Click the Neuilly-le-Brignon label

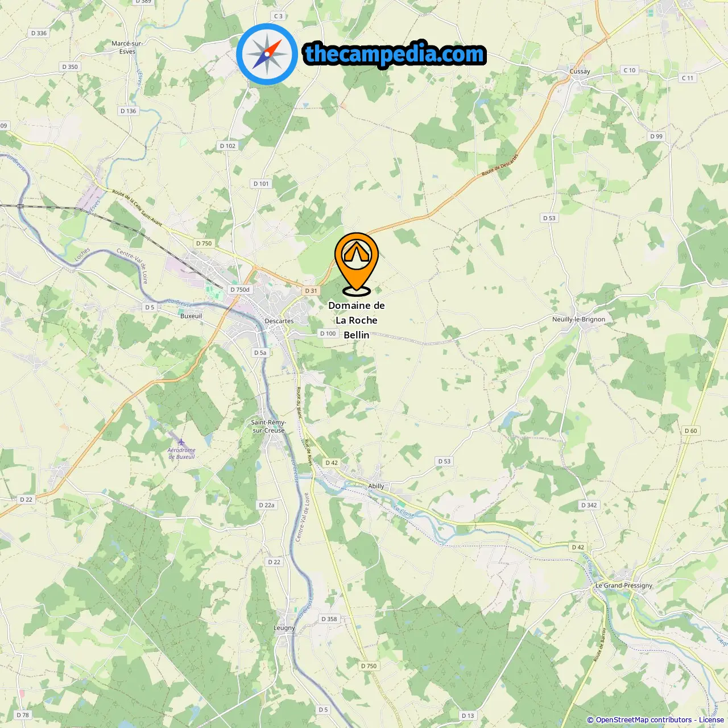pos(579,319)
